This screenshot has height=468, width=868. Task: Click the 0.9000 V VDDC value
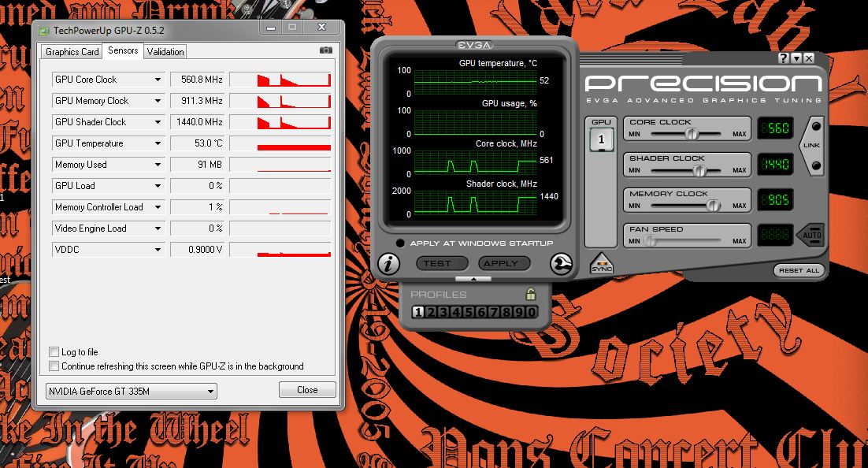196,250
